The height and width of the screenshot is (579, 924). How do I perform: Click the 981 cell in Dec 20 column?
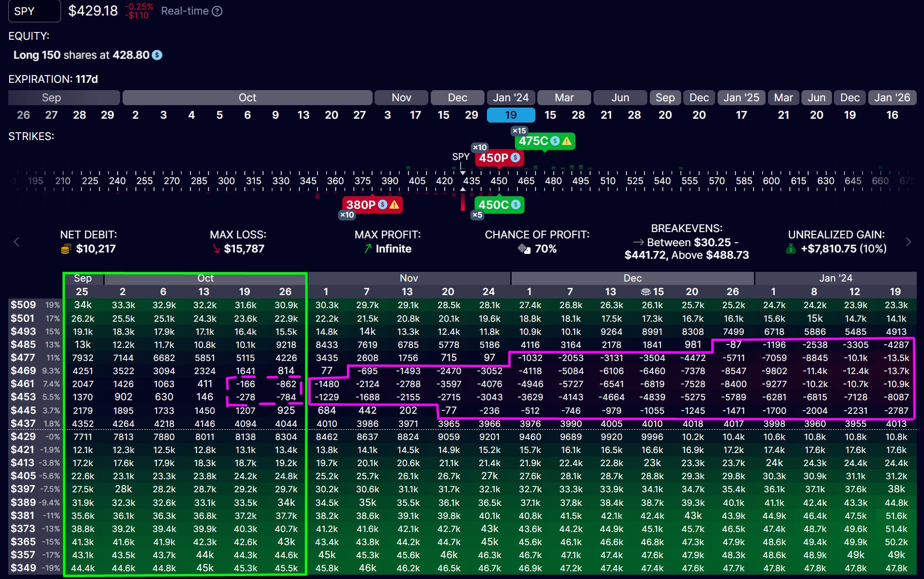692,344
